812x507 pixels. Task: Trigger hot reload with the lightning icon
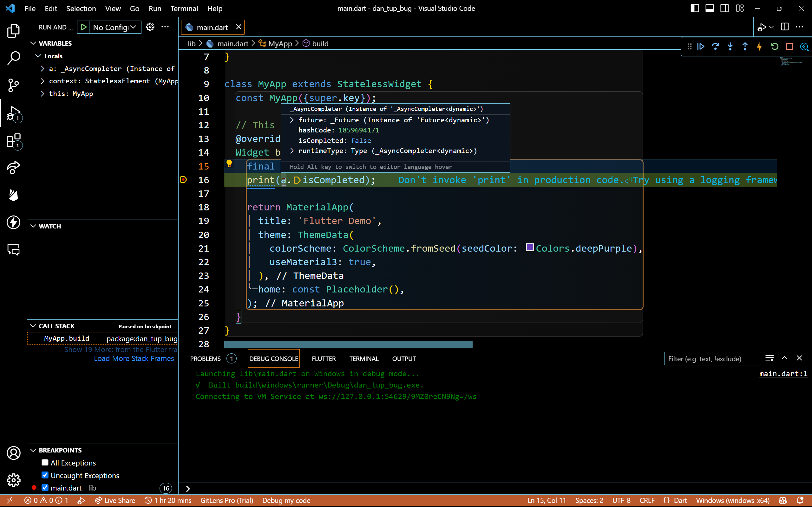click(759, 47)
